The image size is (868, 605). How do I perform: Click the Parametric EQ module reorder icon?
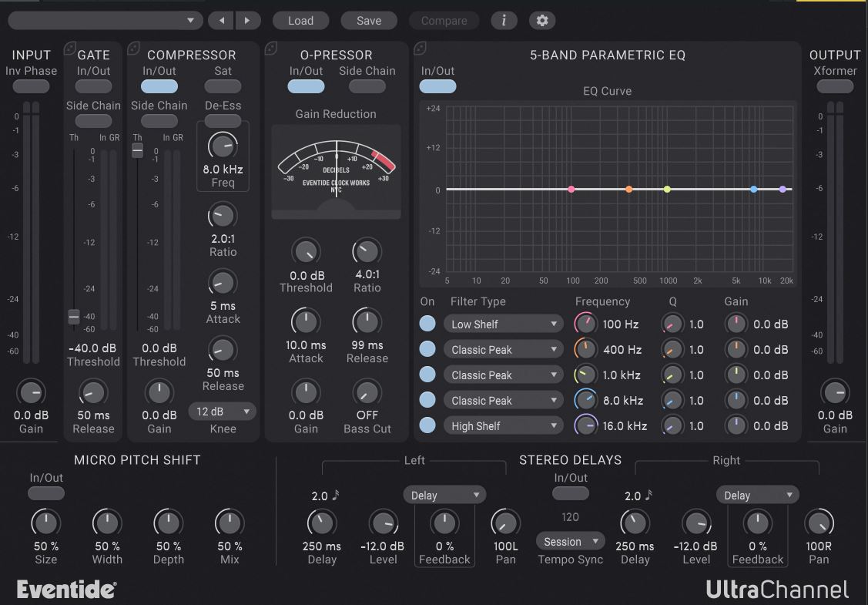click(421, 49)
